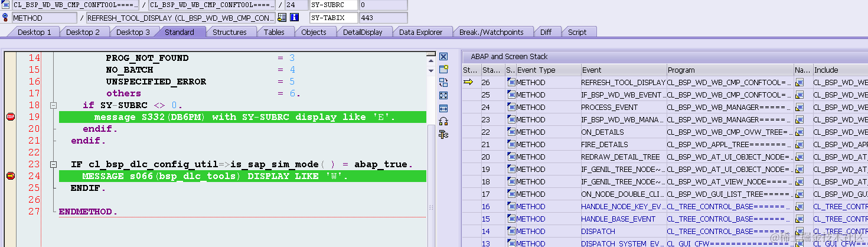The image size is (868, 247).
Task: Click the navigation icon in stack row 24
Action: tap(800, 107)
